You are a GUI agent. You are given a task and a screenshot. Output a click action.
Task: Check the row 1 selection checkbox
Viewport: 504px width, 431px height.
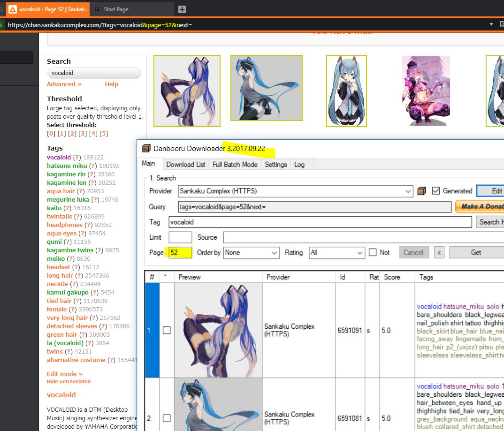coord(167,330)
